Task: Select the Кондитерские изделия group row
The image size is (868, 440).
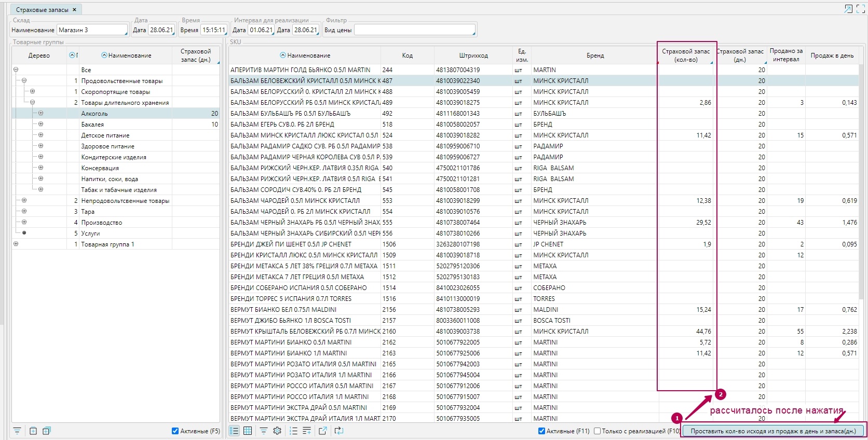Action: tap(114, 157)
